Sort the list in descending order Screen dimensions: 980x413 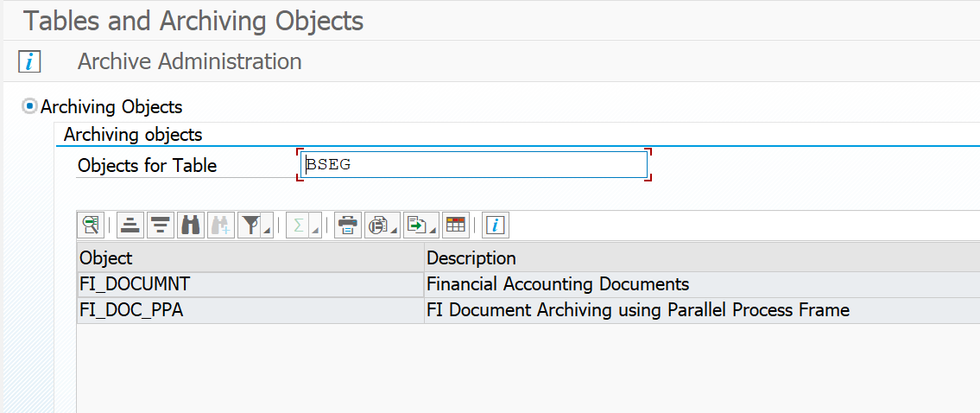pos(160,226)
